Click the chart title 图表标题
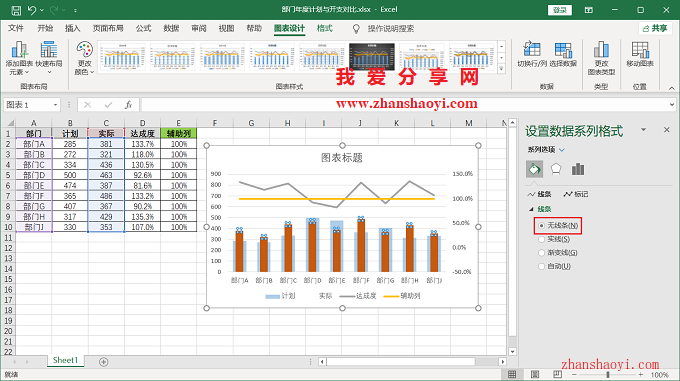 [342, 158]
